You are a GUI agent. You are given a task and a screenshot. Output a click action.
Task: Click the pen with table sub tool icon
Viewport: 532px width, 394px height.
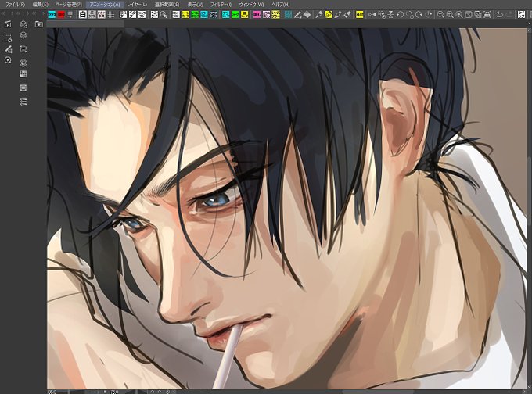pyautogui.click(x=8, y=49)
